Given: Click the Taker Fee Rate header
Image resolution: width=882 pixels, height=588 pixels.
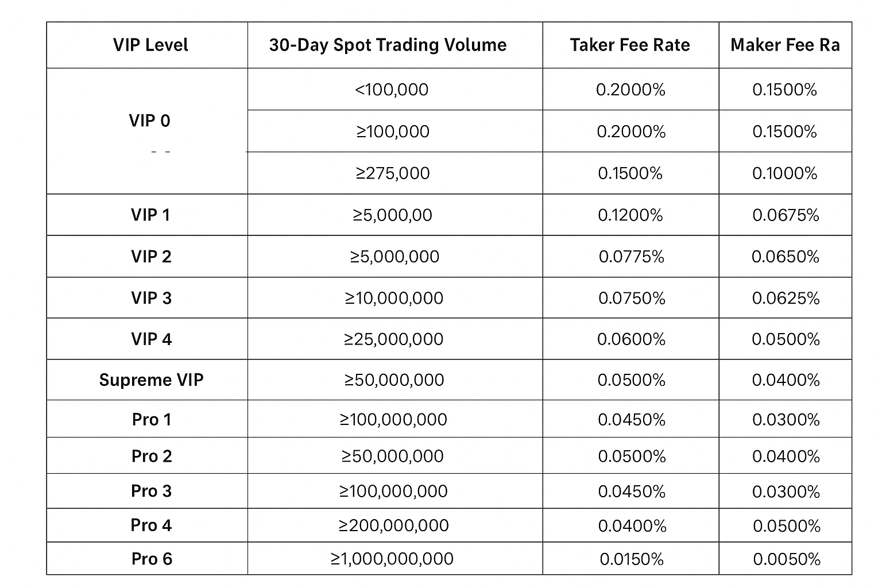Looking at the screenshot, I should coord(630,45).
